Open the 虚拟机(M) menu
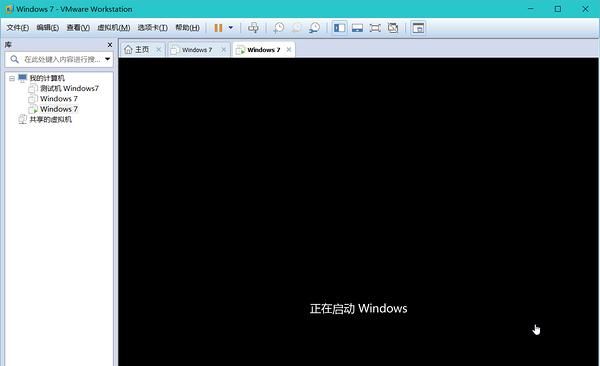 click(x=114, y=28)
